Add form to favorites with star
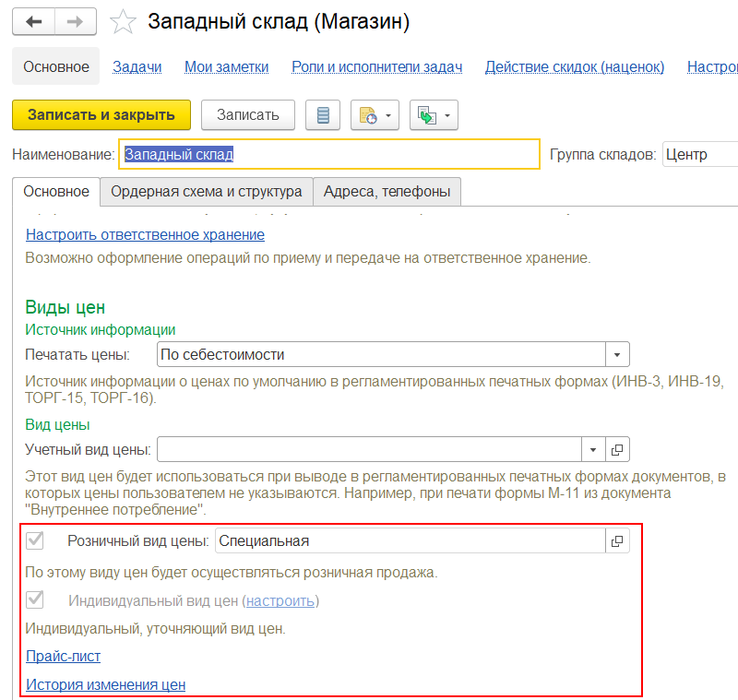738x700 pixels. pos(123,22)
